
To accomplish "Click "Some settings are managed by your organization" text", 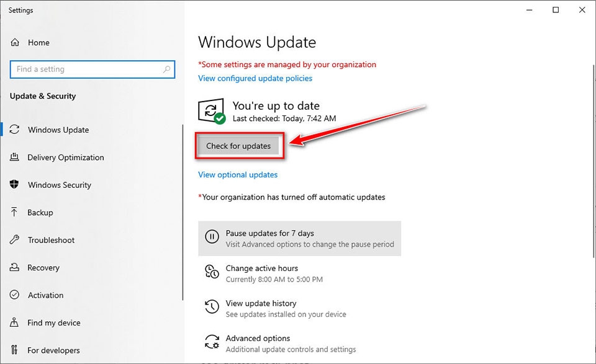I will click(287, 64).
